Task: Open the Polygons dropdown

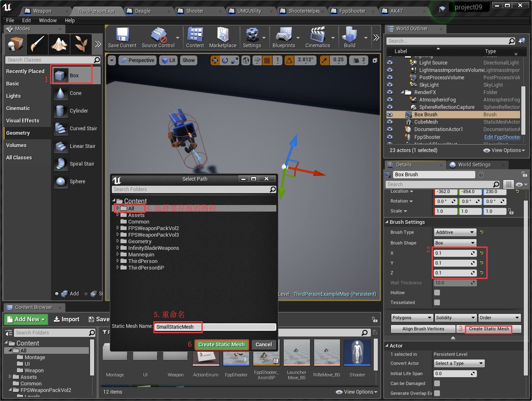Action: [x=412, y=318]
